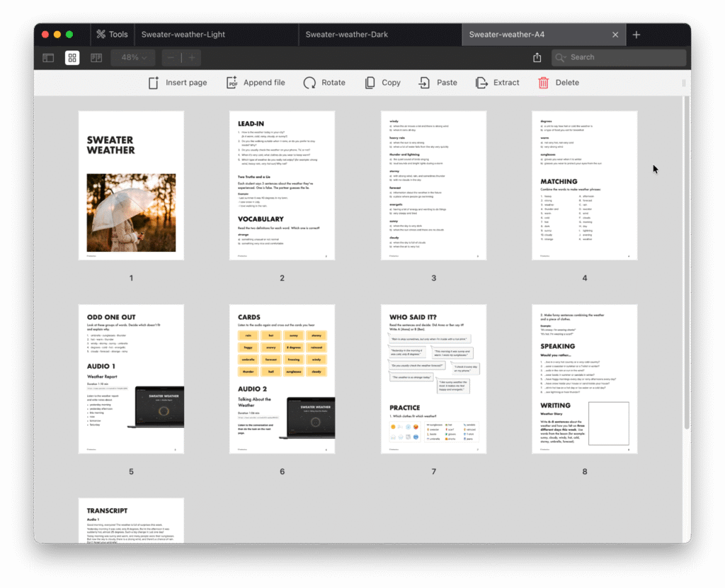
Task: Click the Copy pages icon
Action: pos(370,83)
